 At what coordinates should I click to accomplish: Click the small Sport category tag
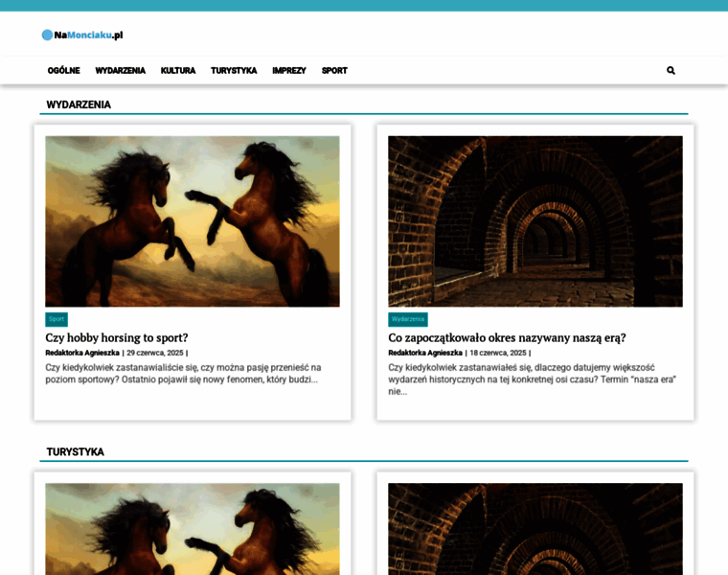(x=57, y=319)
